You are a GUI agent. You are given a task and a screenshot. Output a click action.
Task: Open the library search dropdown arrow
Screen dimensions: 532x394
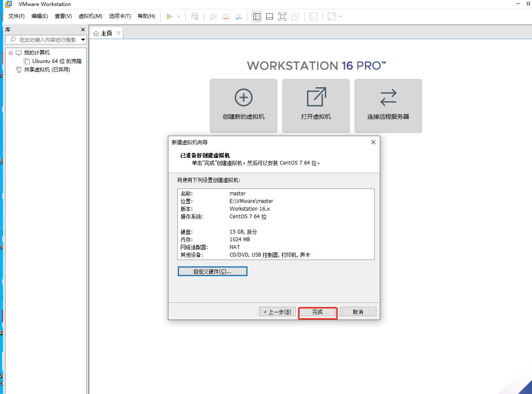[x=83, y=40]
